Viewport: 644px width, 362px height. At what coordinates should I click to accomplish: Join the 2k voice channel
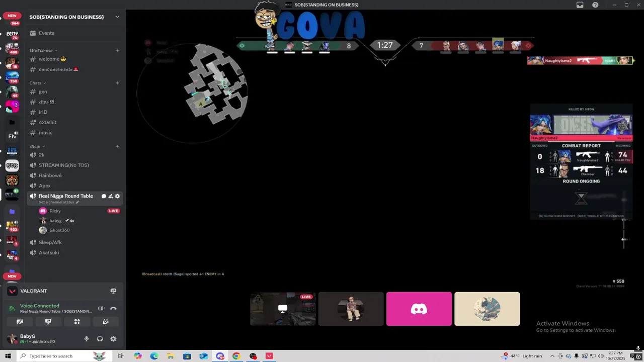[x=74, y=155]
